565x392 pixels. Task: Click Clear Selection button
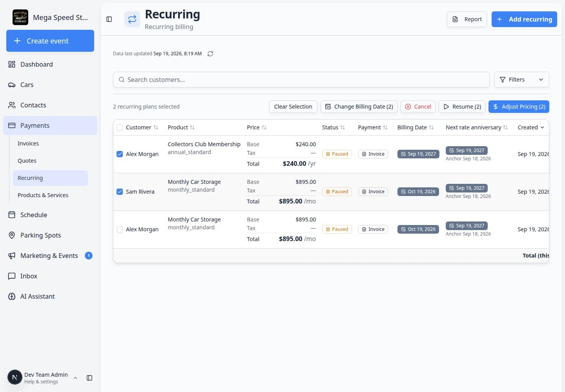tap(293, 107)
